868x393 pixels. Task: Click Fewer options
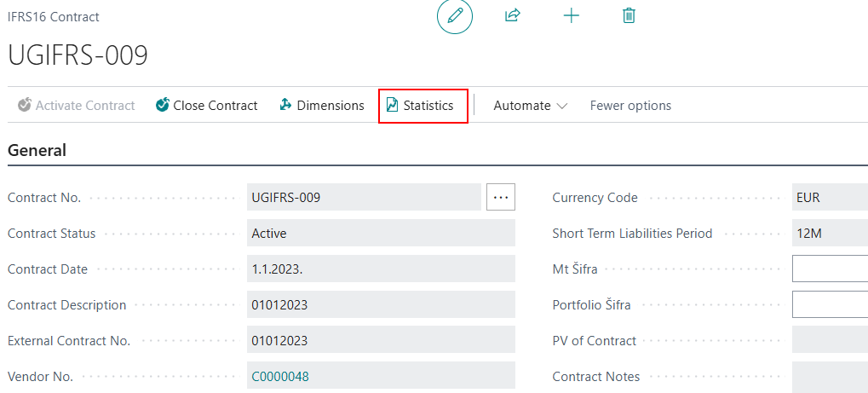coord(630,106)
